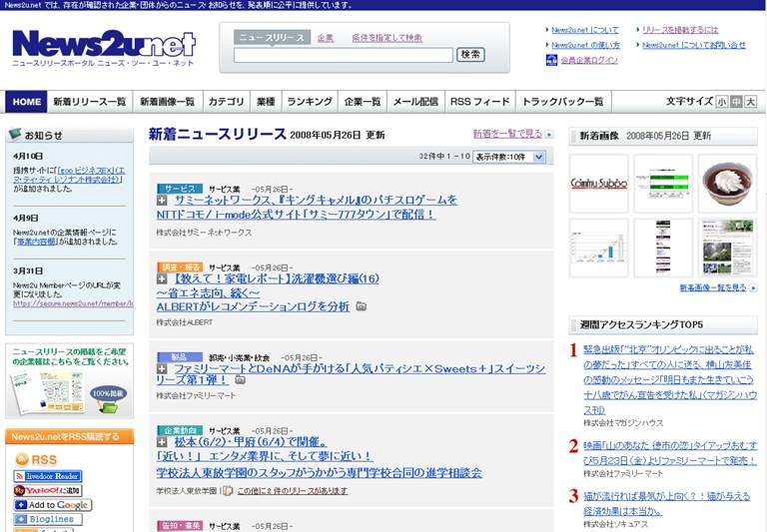Open the narrow dark mobile screen thumbnail
Image resolution: width=767 pixels, height=532 pixels.
tap(663, 248)
